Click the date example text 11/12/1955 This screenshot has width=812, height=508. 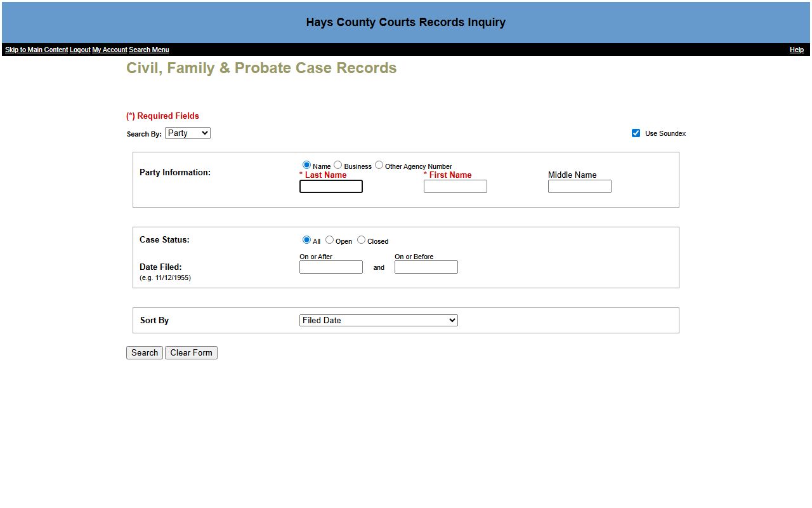[x=165, y=278]
